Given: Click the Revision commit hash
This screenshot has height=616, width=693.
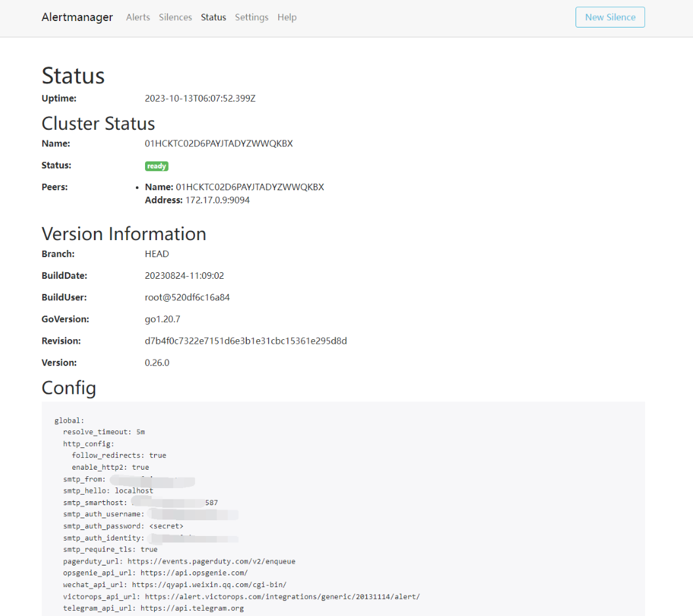Looking at the screenshot, I should 245,341.
